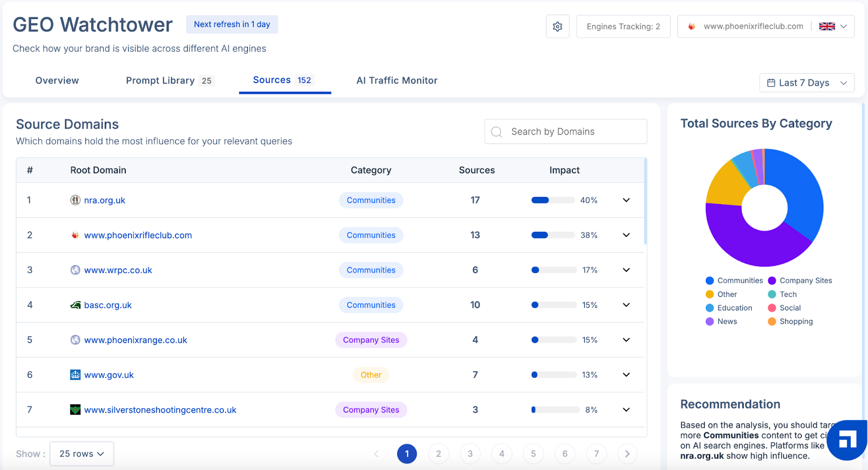
Task: Click the Next refresh in 1 day badge
Action: pyautogui.click(x=232, y=24)
